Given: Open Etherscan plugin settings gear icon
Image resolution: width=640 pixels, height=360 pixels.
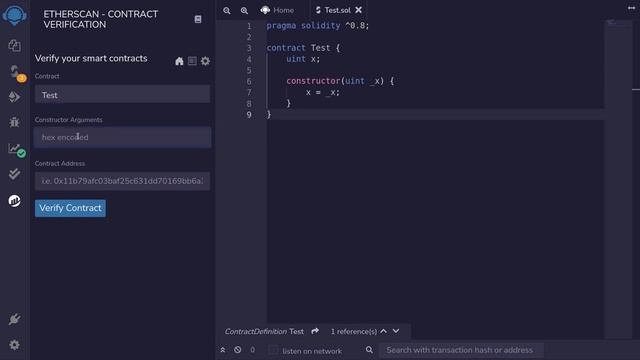Looking at the screenshot, I should tap(205, 61).
